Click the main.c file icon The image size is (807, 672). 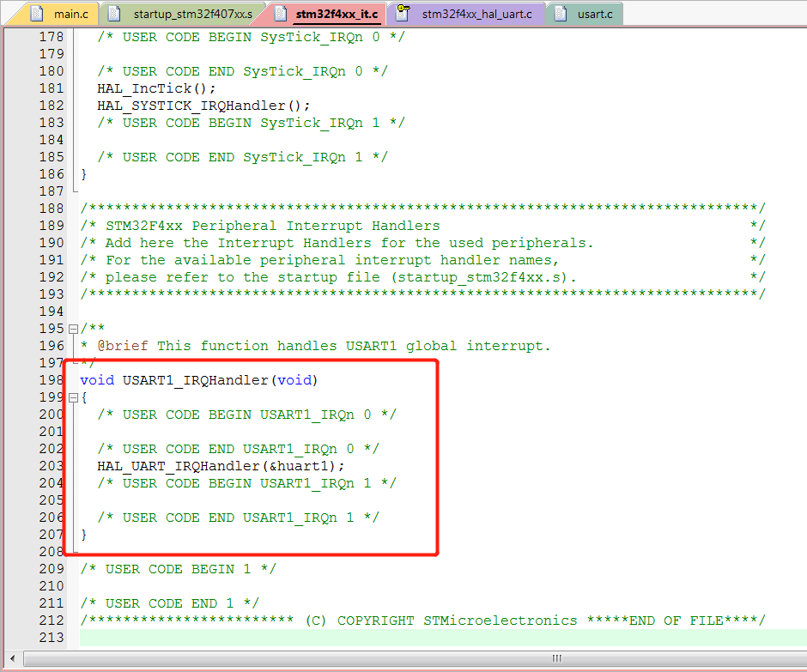click(x=37, y=14)
